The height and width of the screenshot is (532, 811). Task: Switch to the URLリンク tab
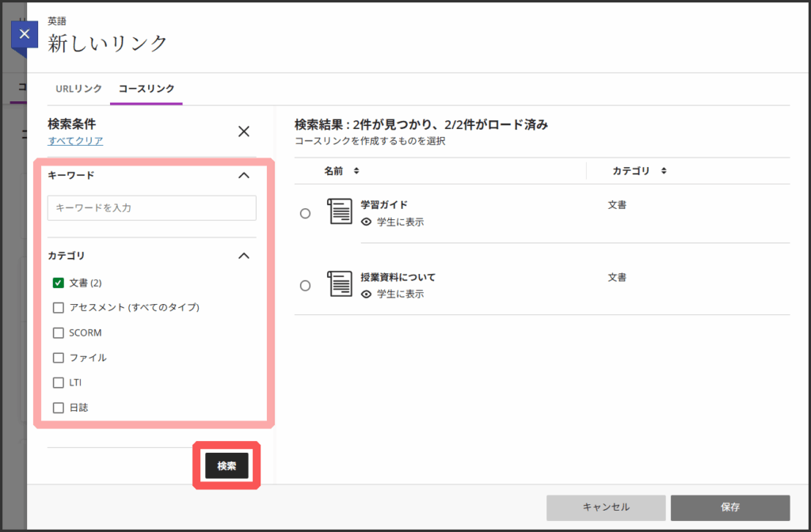tap(78, 89)
